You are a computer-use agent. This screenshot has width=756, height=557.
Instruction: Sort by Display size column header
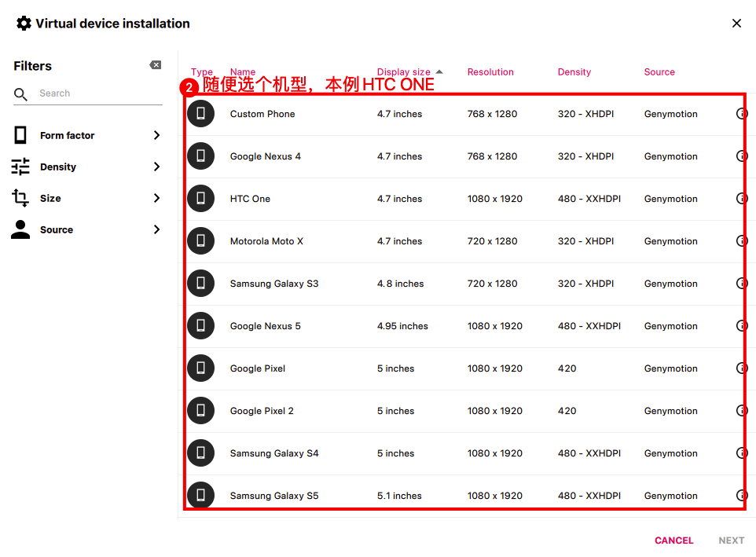[404, 71]
